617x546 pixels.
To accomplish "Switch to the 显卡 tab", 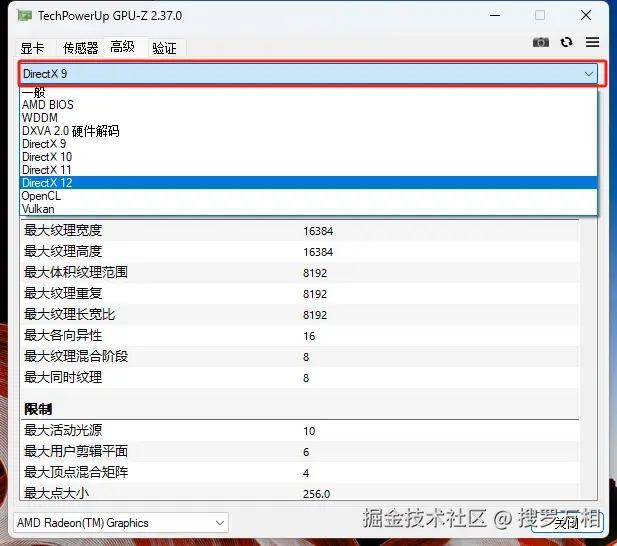I will coord(32,48).
